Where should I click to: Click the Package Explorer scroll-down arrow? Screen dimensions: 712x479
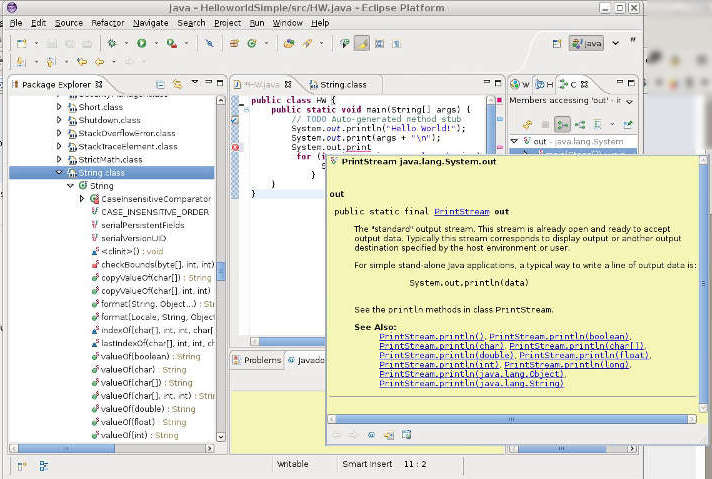point(221,437)
